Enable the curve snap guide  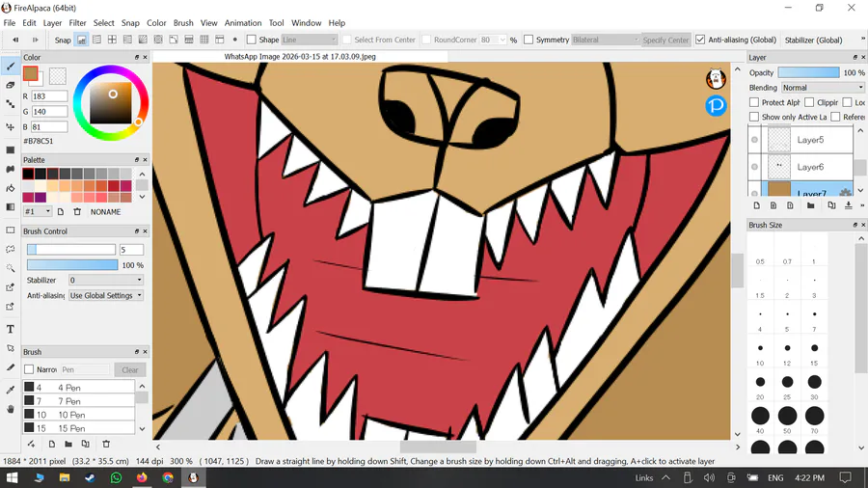click(174, 40)
